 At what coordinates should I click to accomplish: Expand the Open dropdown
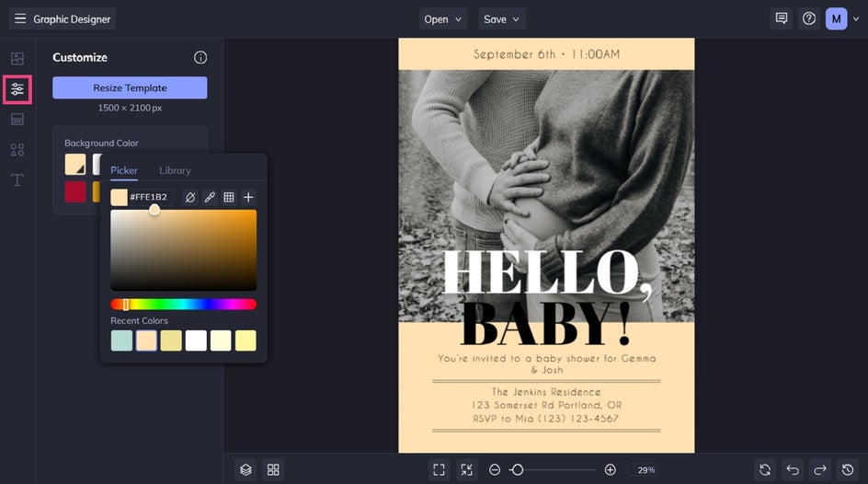click(x=443, y=18)
